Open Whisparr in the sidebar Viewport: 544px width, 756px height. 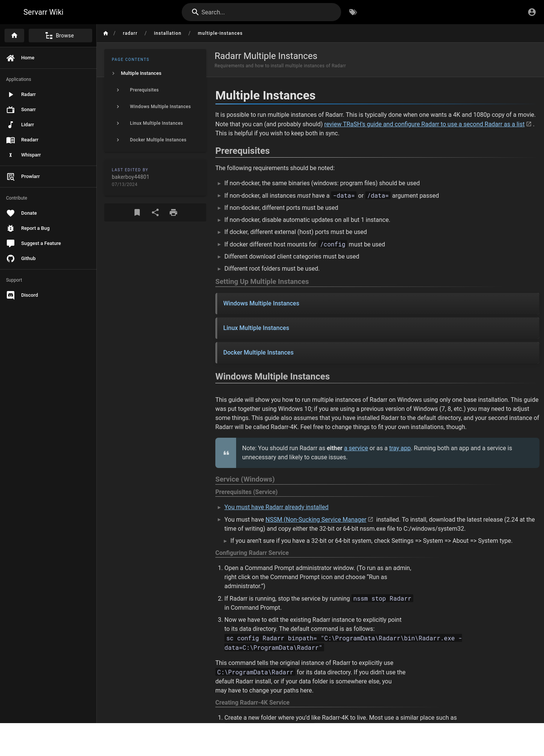tap(48, 155)
